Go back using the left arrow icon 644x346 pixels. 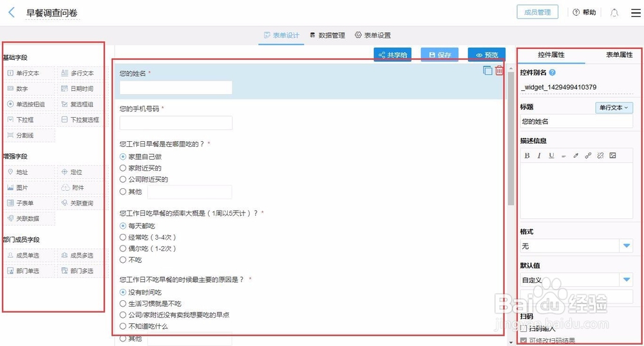(x=12, y=13)
